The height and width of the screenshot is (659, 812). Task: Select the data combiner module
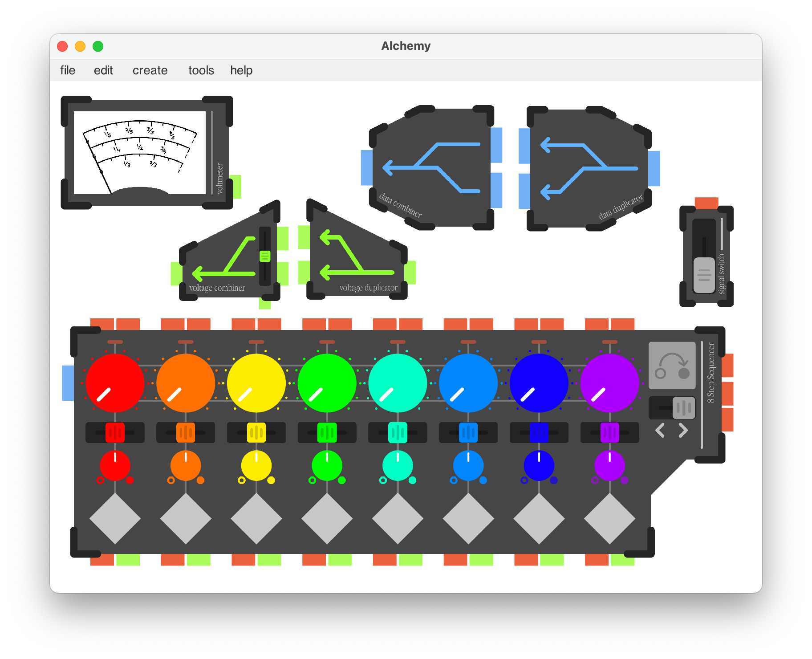click(431, 168)
